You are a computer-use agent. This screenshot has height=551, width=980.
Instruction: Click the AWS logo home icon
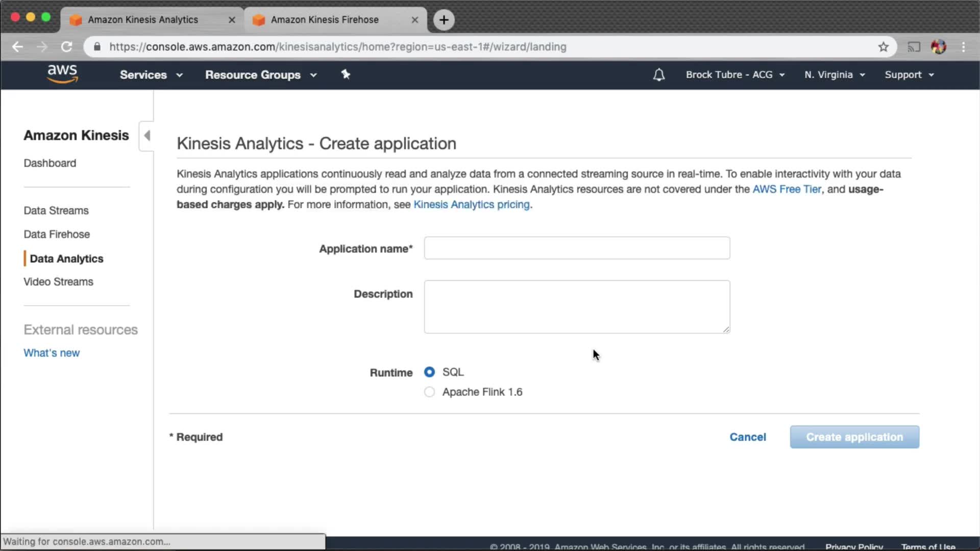(x=62, y=74)
